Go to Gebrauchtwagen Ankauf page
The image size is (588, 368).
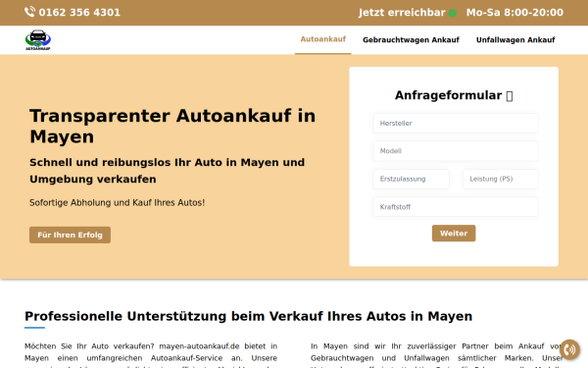[411, 40]
